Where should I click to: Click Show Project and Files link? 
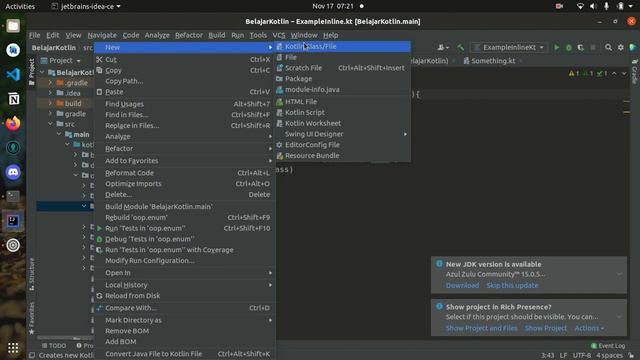481,328
